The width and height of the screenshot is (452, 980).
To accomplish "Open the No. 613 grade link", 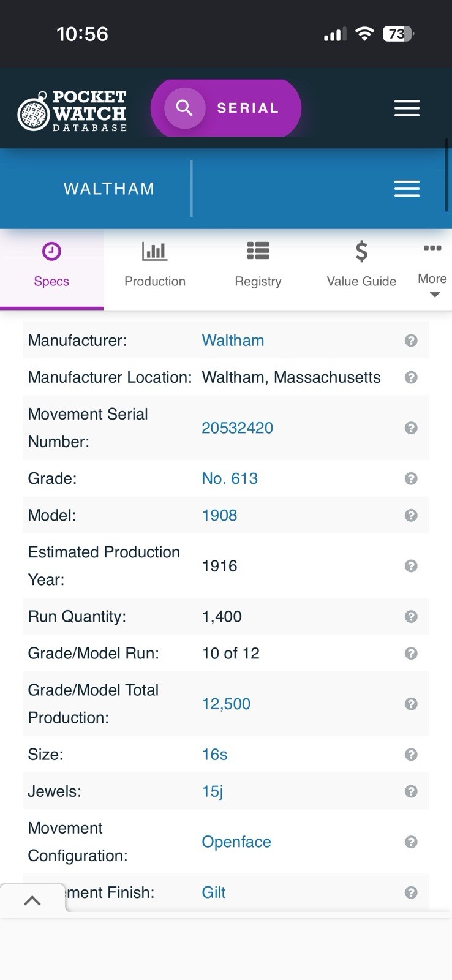I will [230, 478].
